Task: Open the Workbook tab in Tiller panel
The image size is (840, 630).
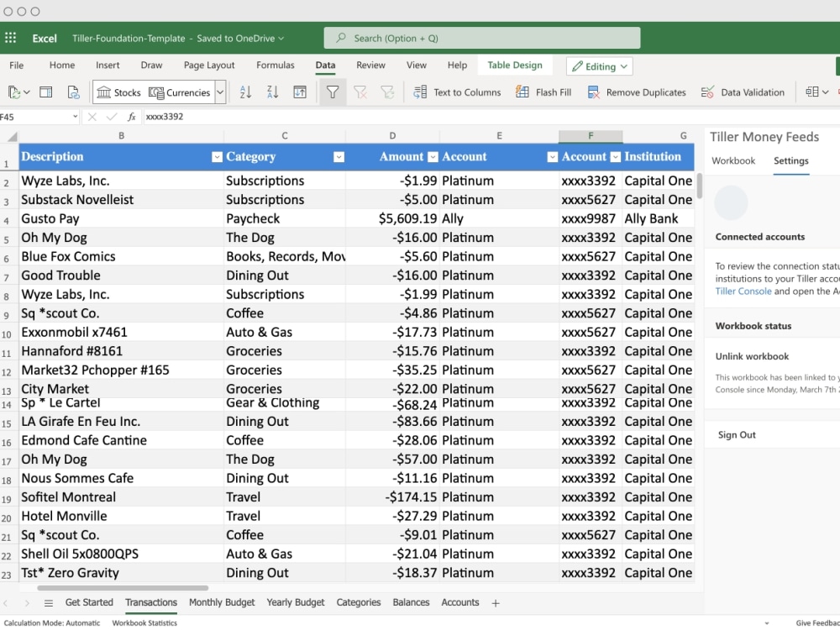Action: 732,160
